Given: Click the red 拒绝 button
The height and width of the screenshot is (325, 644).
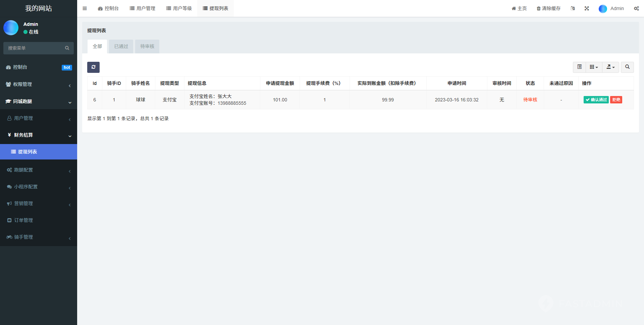Looking at the screenshot, I should (x=616, y=100).
